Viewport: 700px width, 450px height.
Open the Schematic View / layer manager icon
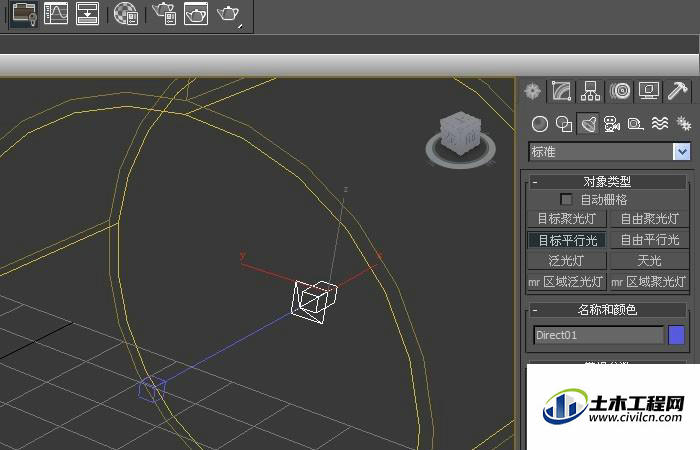[x=24, y=13]
